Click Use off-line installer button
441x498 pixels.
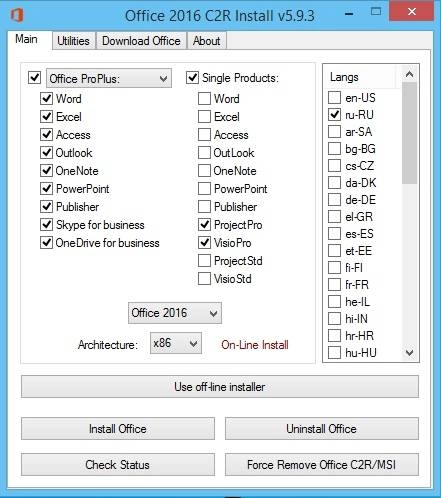pyautogui.click(x=220, y=387)
